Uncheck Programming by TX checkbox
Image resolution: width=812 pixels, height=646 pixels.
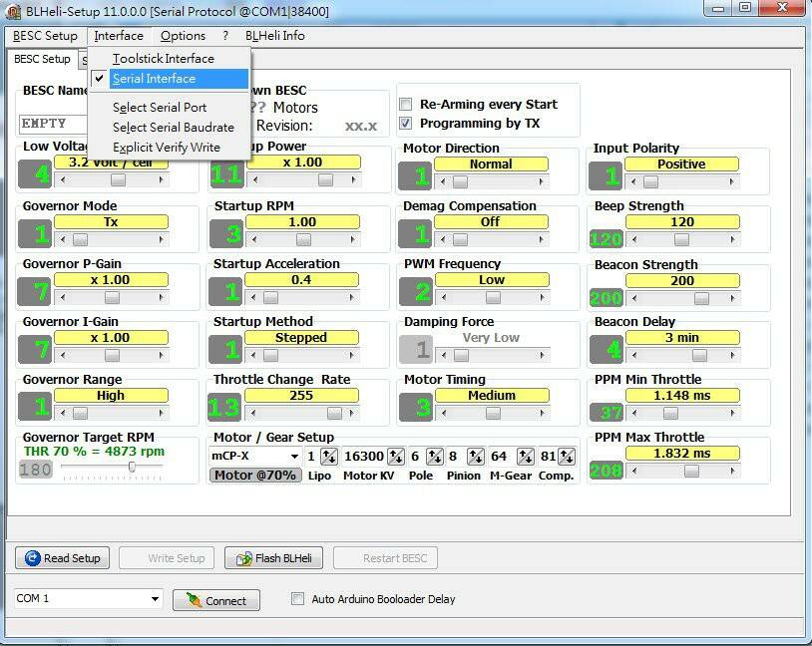(x=405, y=124)
